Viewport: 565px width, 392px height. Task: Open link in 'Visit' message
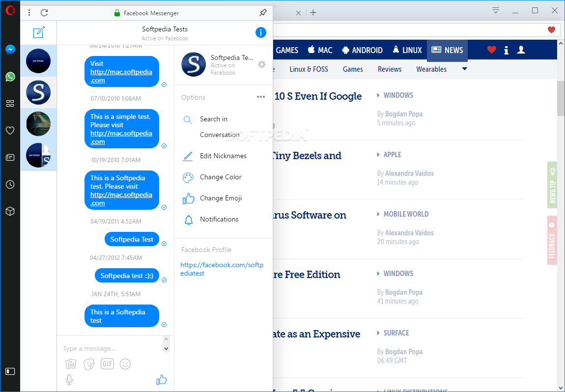pyautogui.click(x=121, y=76)
